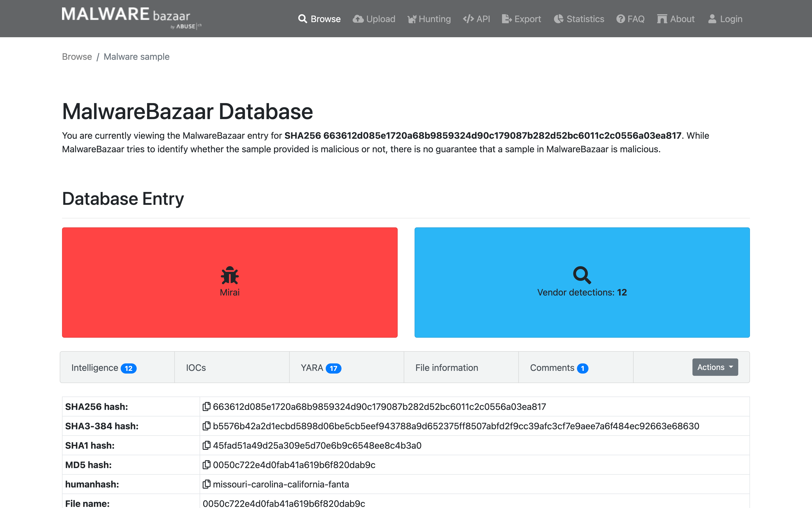Open FAQ using the question mark icon

(620, 19)
